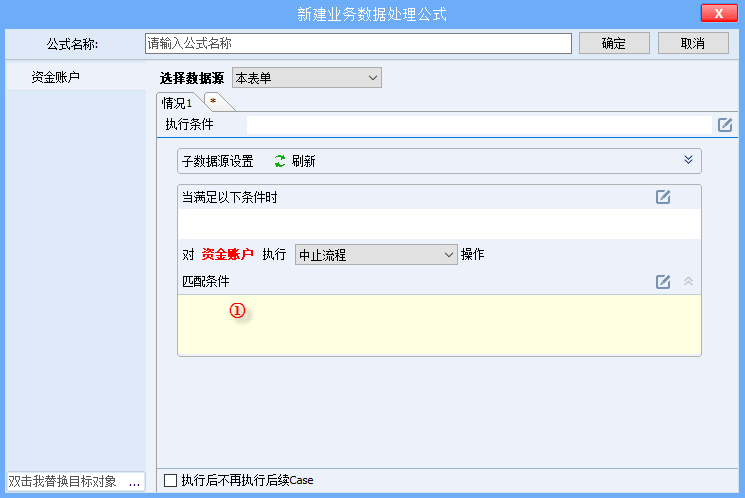Expand the 子数据源设置 double-chevron
745x498 pixels.
tap(688, 160)
